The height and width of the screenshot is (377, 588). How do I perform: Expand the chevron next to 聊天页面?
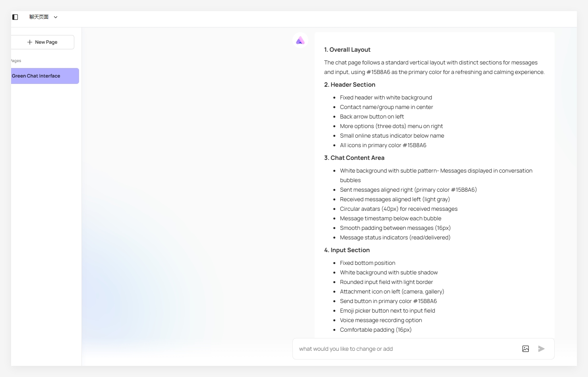tap(56, 17)
